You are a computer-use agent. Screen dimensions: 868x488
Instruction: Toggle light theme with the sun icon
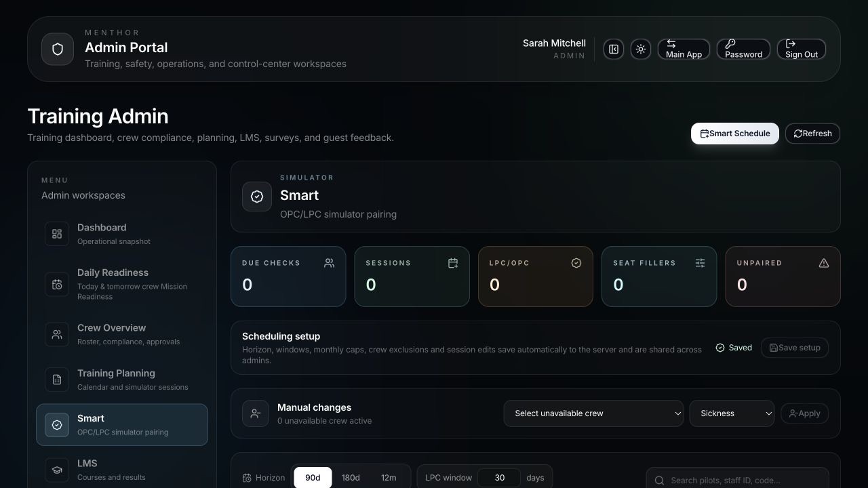641,49
